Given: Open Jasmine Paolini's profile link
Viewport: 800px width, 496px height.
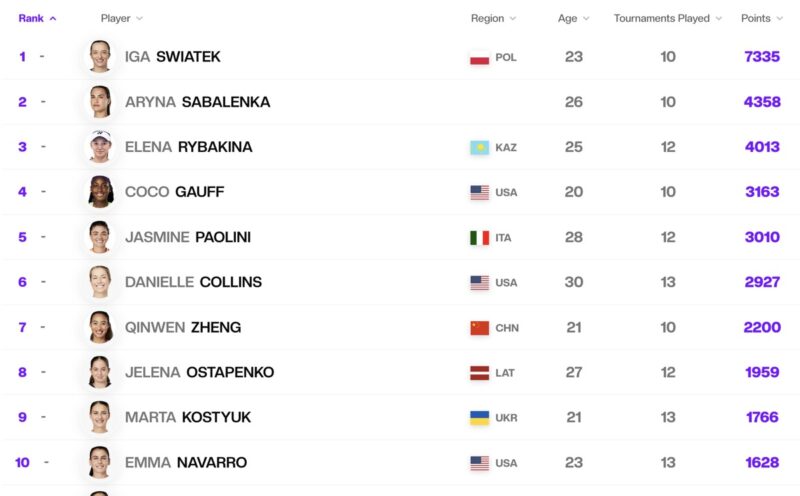Looking at the screenshot, I should point(188,237).
